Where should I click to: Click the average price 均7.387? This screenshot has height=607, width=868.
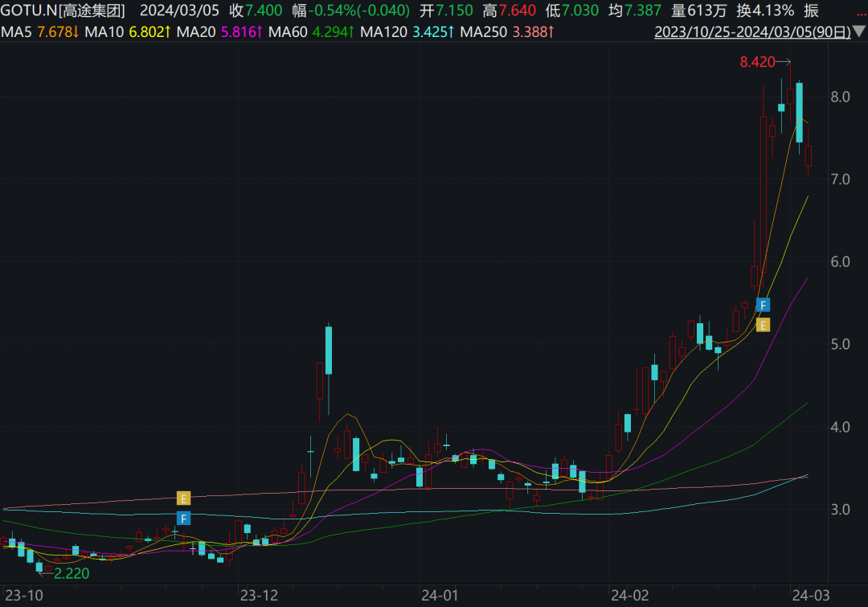[635, 10]
